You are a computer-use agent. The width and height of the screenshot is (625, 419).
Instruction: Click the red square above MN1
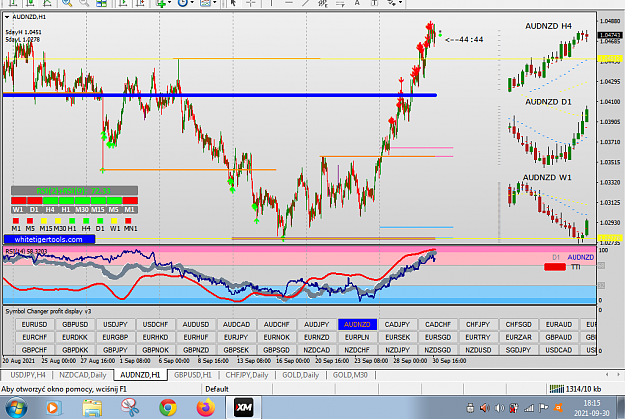[x=128, y=220]
